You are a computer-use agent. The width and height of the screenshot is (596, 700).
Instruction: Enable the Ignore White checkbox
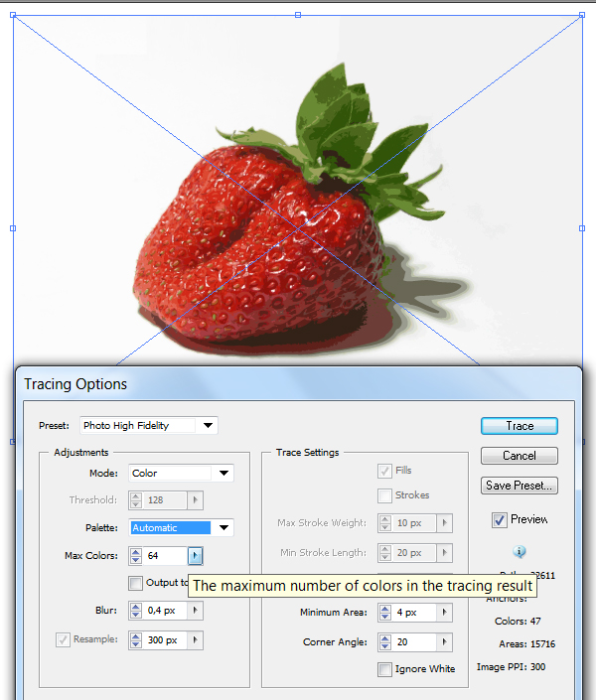(x=384, y=669)
